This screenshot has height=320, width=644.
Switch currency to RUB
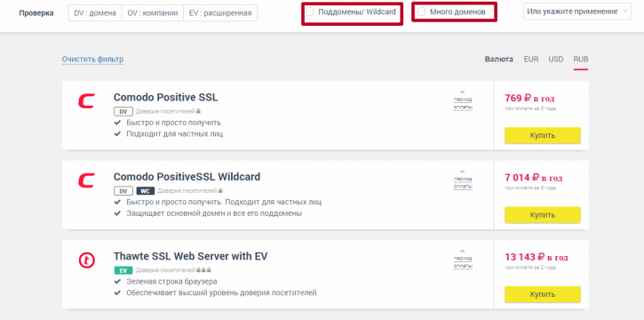click(x=581, y=60)
